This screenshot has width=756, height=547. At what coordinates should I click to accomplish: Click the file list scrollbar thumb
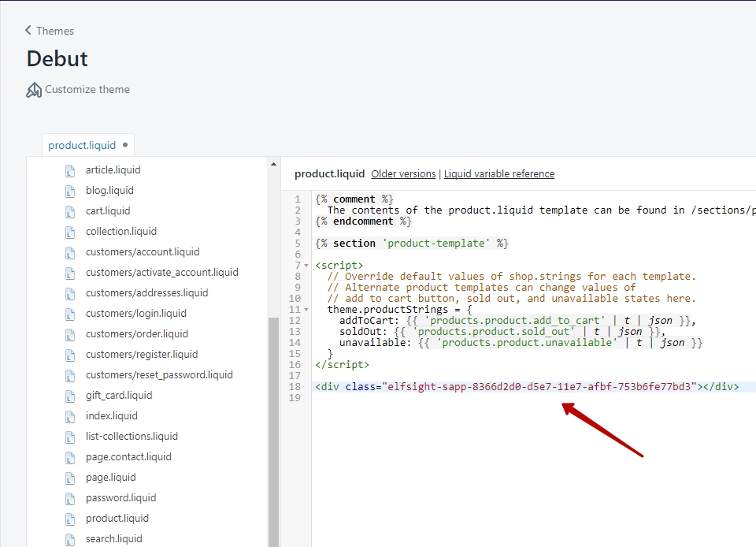click(x=274, y=432)
